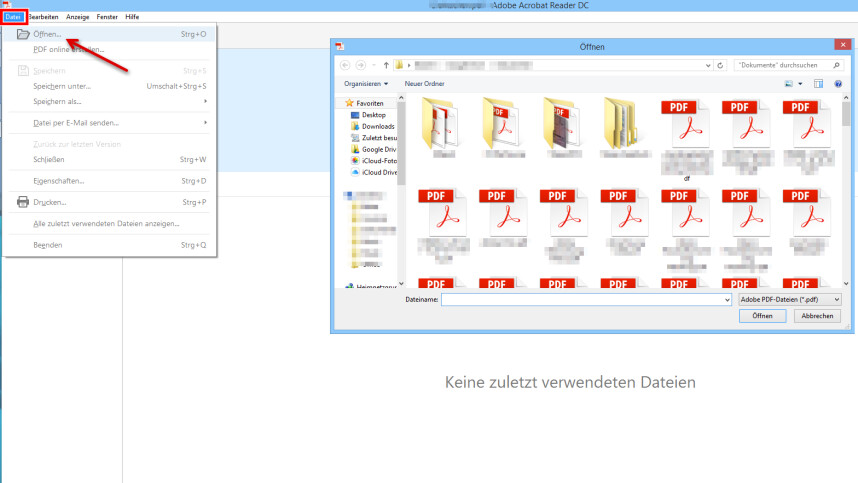Open the Organisieren dropdown

coord(366,84)
